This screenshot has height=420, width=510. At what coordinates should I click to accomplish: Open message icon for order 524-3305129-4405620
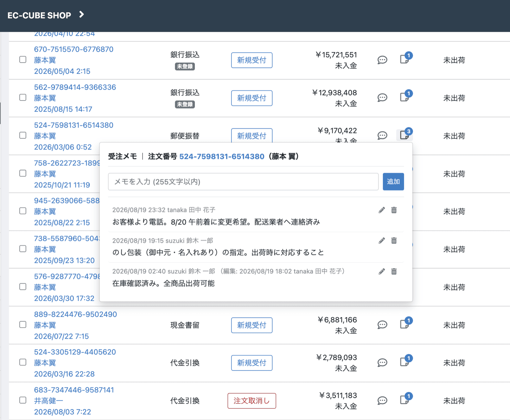tap(382, 363)
